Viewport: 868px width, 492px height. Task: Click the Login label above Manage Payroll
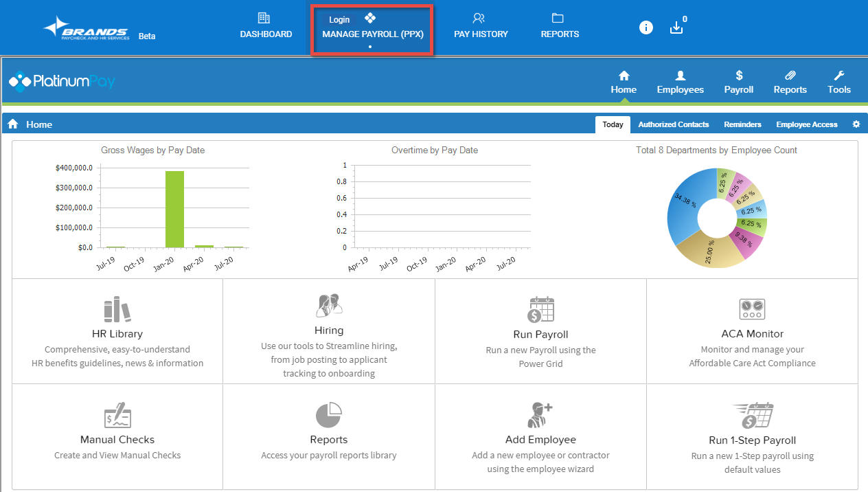[339, 20]
